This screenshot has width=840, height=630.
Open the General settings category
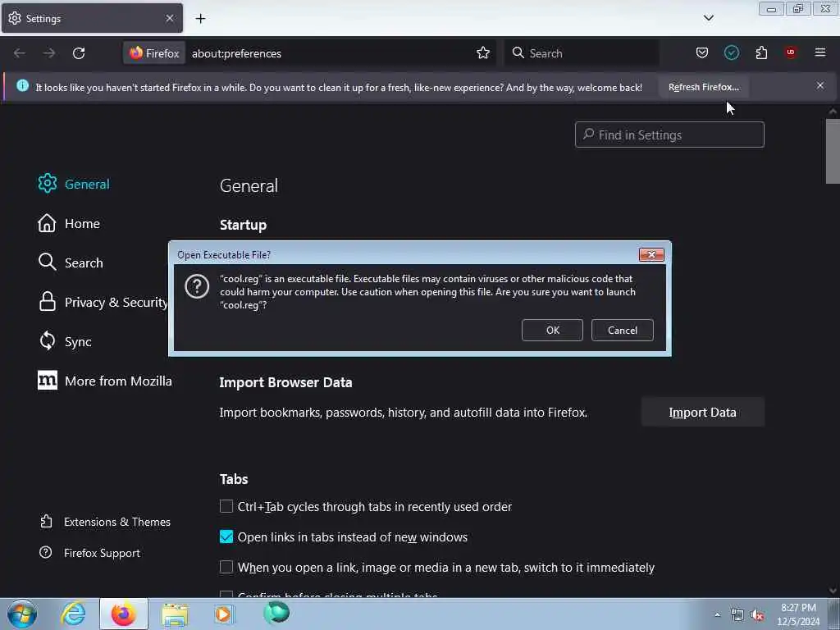(74, 184)
